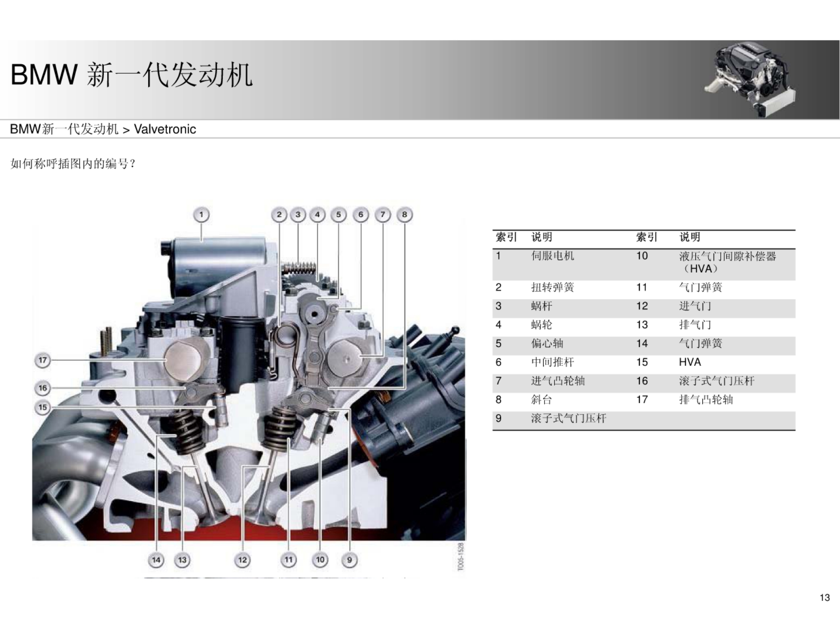The height and width of the screenshot is (630, 840).
Task: Click callout marker 17 for exhaust camshaft
Action: [x=43, y=360]
